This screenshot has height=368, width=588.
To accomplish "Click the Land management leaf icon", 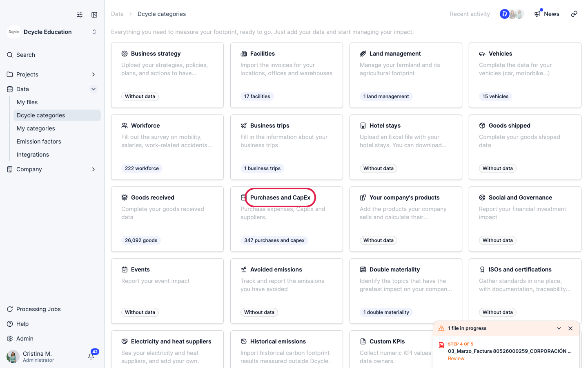I will [x=363, y=54].
